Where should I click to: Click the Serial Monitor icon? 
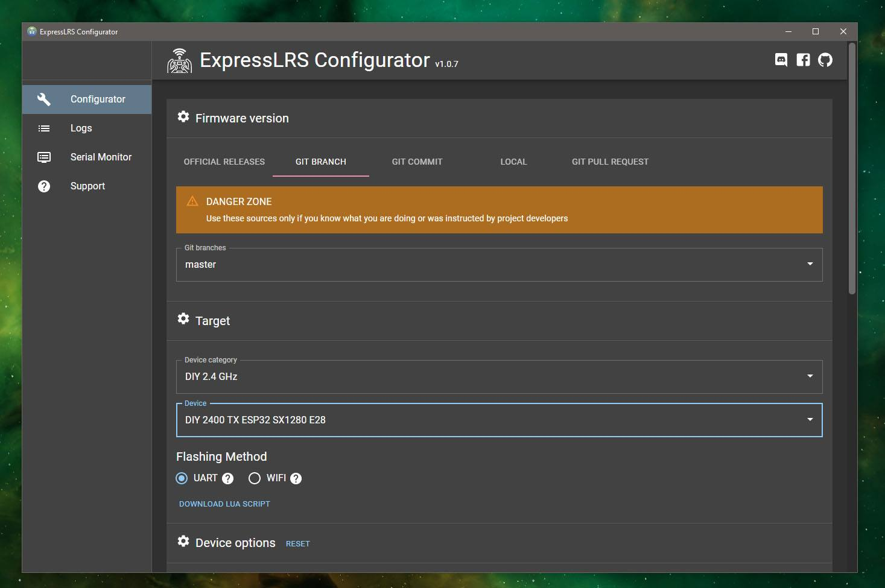coord(44,157)
